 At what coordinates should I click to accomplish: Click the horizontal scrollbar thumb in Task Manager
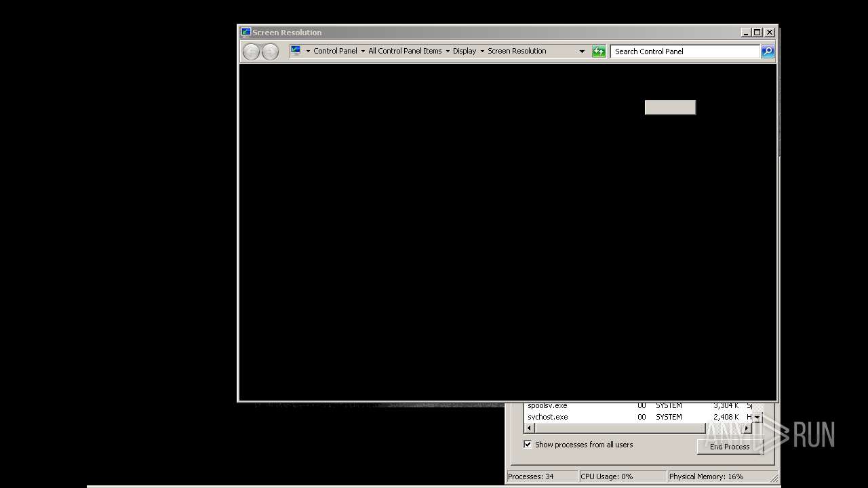620,428
